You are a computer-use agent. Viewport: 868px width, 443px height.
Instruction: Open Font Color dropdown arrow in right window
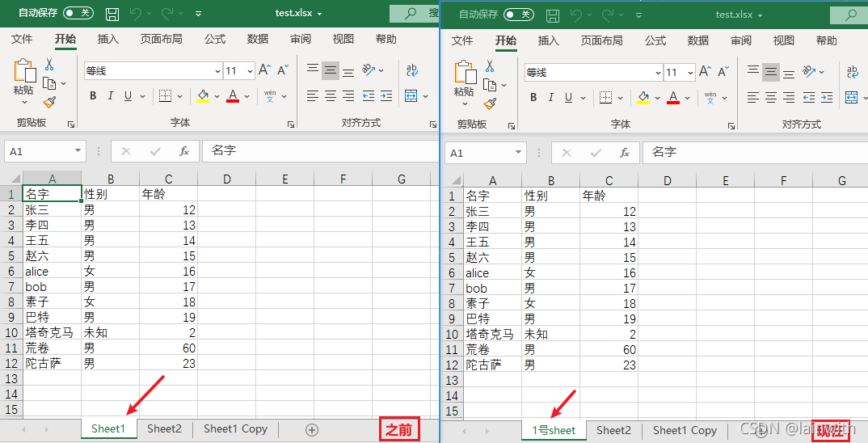click(x=687, y=98)
